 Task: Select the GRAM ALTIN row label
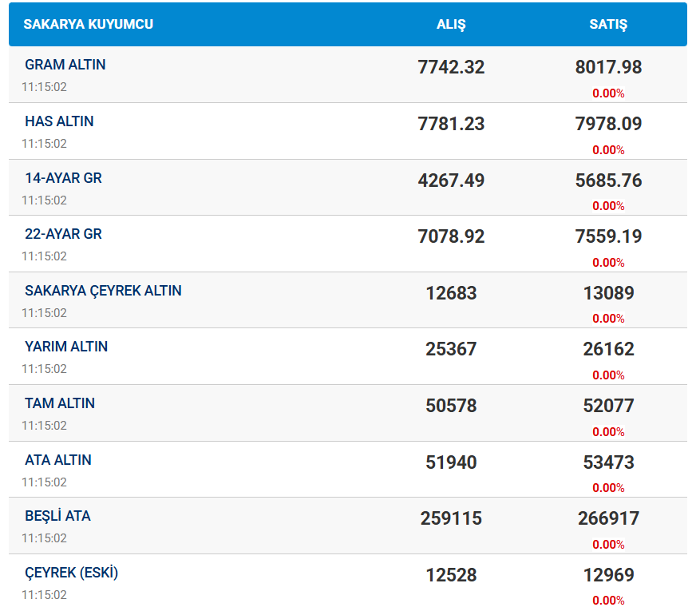[65, 65]
